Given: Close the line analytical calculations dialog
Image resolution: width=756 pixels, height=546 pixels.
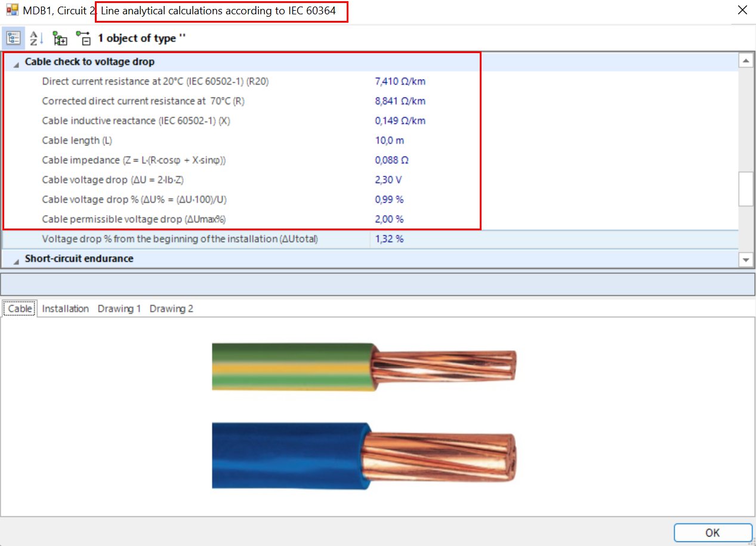Looking at the screenshot, I should pos(742,10).
